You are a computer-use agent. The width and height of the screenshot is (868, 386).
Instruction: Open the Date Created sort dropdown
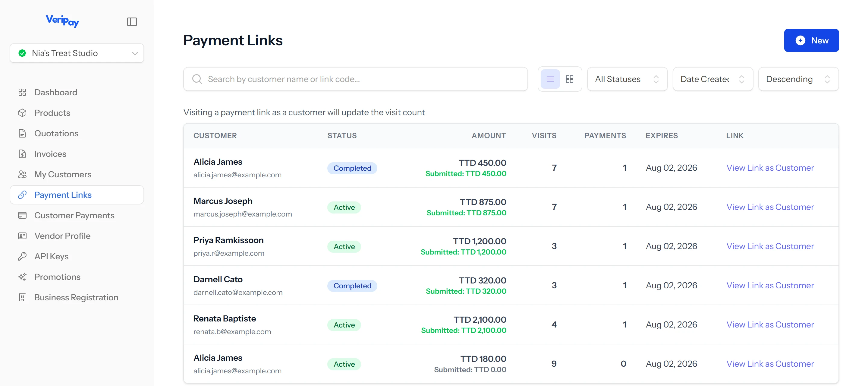[713, 79]
